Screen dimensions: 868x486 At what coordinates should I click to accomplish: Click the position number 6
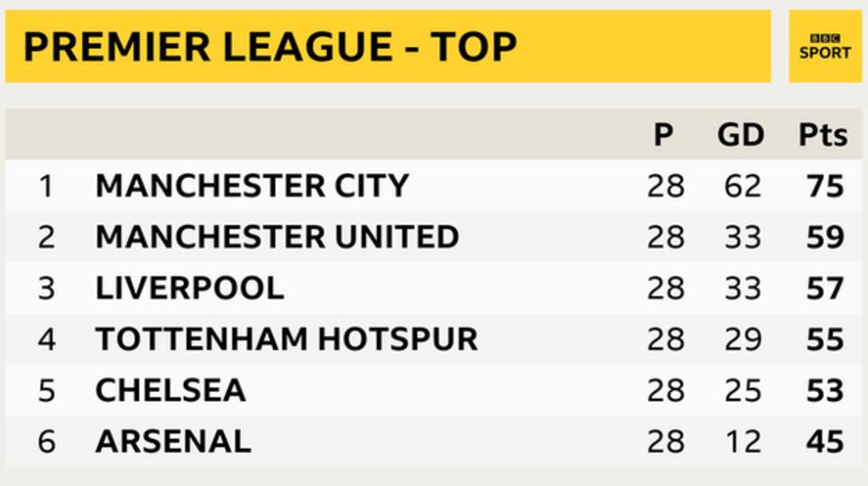click(46, 442)
